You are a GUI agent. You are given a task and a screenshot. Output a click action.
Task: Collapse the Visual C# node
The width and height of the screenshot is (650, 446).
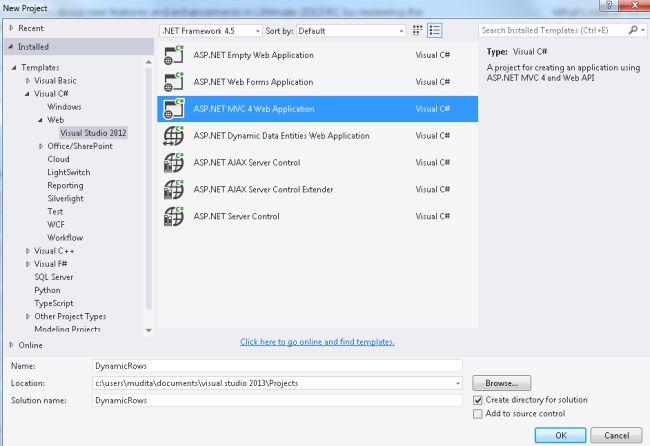pos(27,94)
